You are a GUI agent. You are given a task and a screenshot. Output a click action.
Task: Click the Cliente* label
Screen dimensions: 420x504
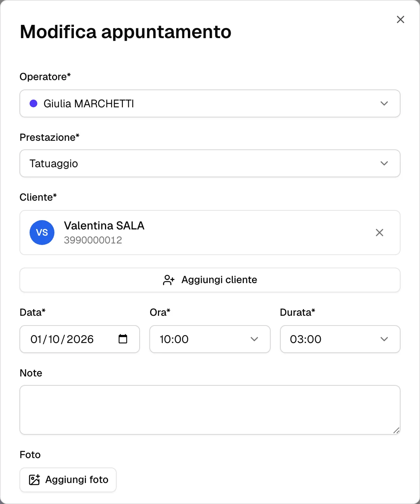[x=38, y=197]
